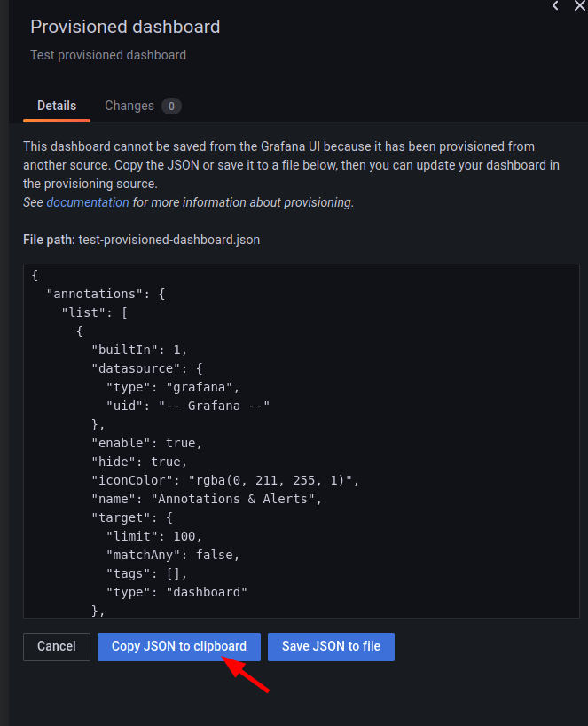Click Copy JSON to clipboard
This screenshot has width=588, height=726.
tap(178, 646)
